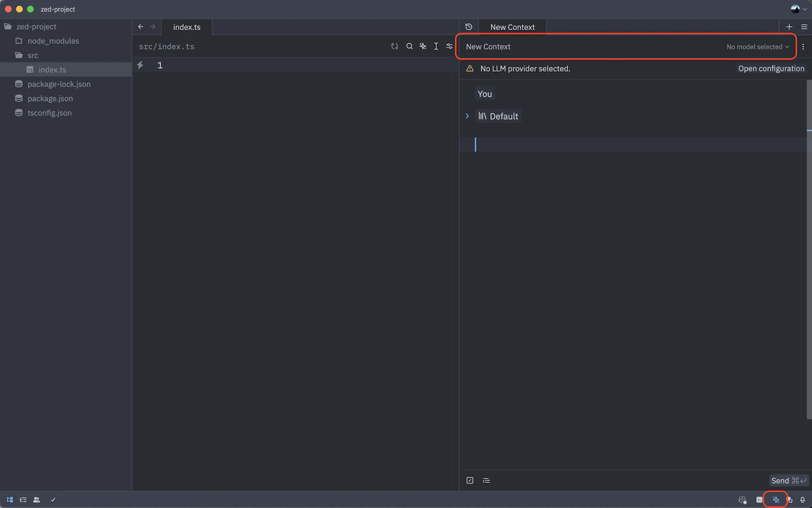Click the Send button
This screenshot has height=508, width=812.
(x=788, y=481)
